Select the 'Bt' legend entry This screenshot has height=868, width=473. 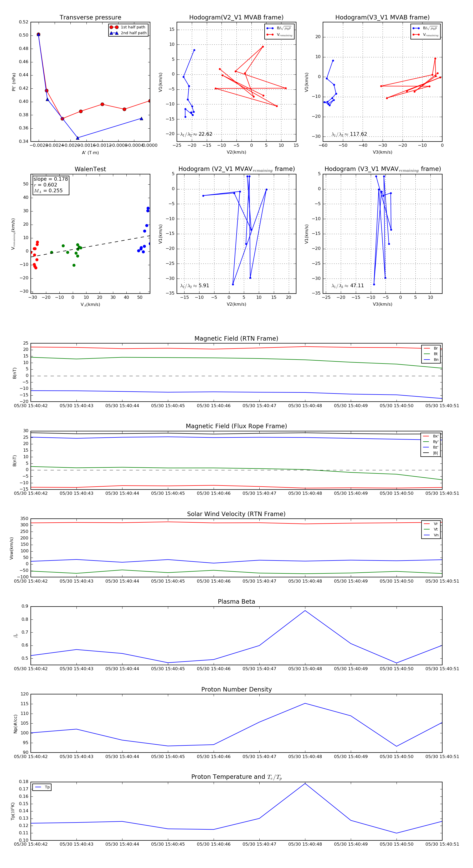point(431,354)
